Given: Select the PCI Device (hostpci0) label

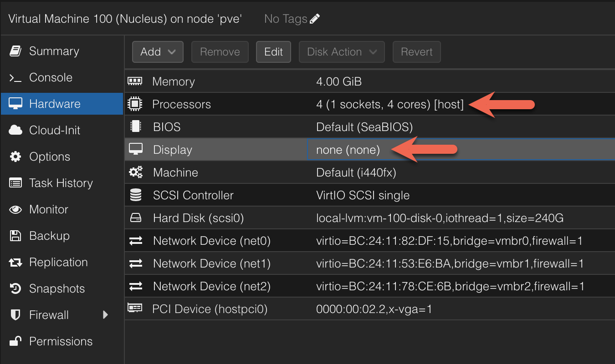Looking at the screenshot, I should [210, 309].
